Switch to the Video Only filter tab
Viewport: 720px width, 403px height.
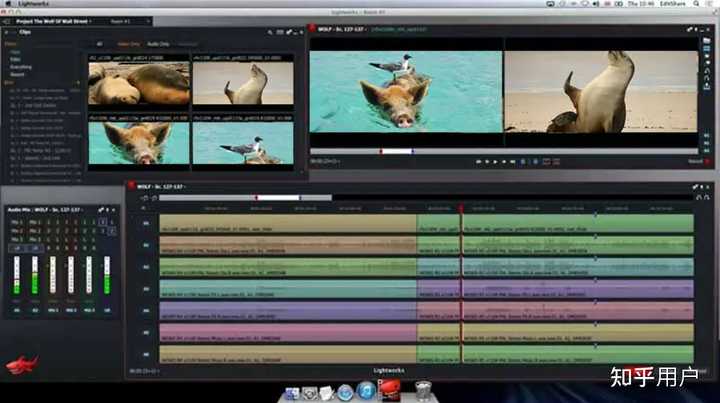130,44
